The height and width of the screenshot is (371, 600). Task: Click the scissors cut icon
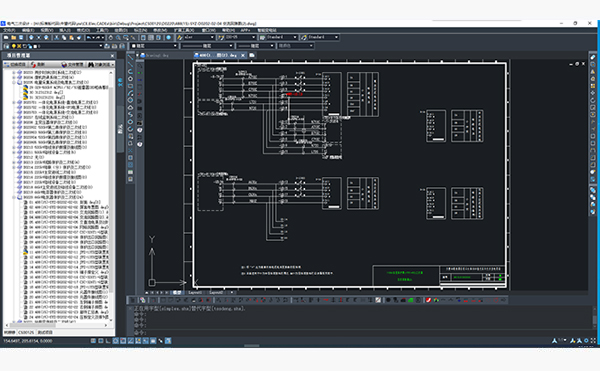(x=56, y=37)
